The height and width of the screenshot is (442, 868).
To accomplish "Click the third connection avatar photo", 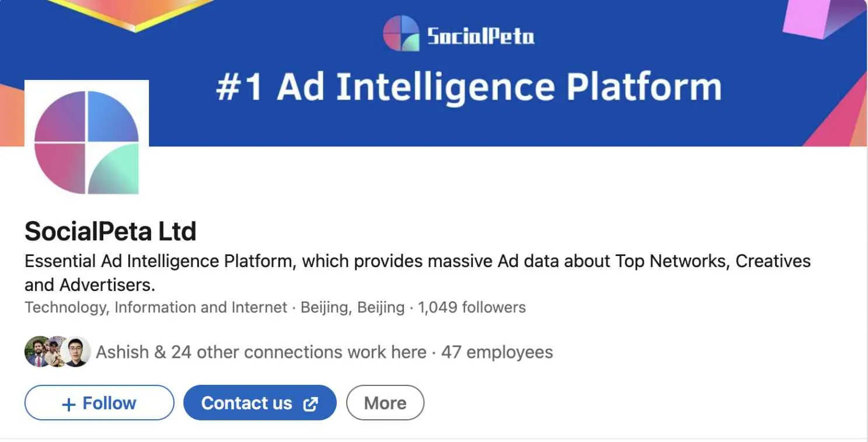I will point(76,352).
